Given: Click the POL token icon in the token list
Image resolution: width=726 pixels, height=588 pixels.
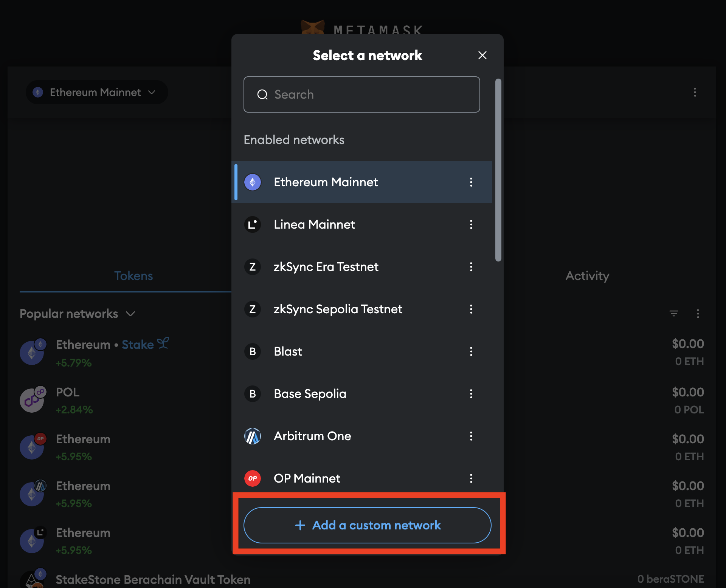Looking at the screenshot, I should 32,400.
